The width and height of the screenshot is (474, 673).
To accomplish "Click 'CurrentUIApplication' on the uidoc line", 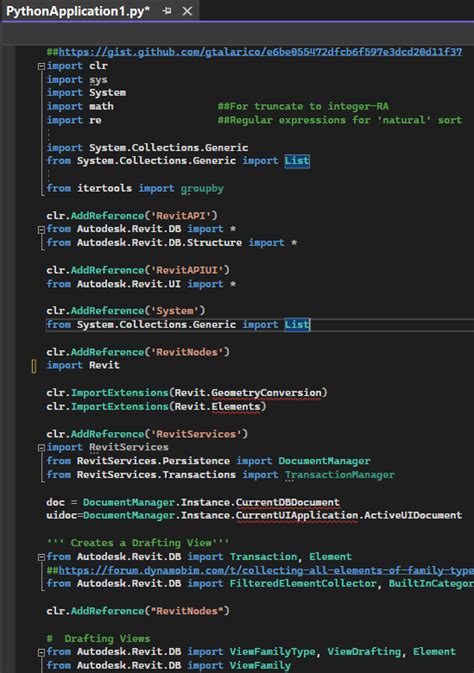I will pos(297,515).
